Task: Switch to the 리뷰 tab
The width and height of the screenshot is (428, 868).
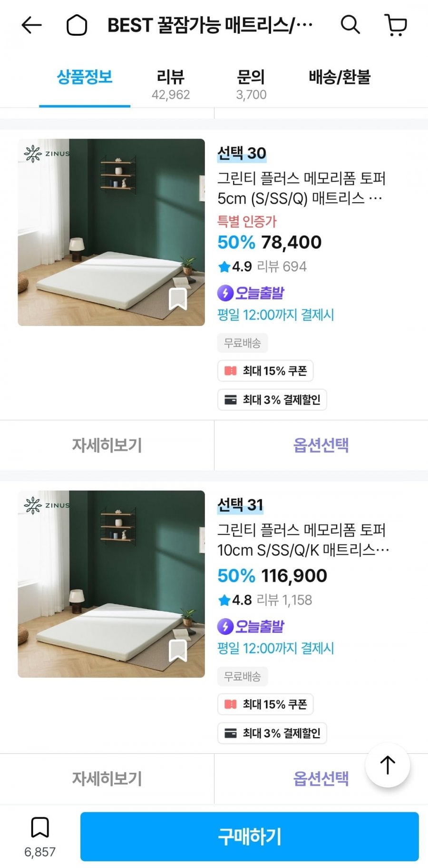Action: pos(170,84)
